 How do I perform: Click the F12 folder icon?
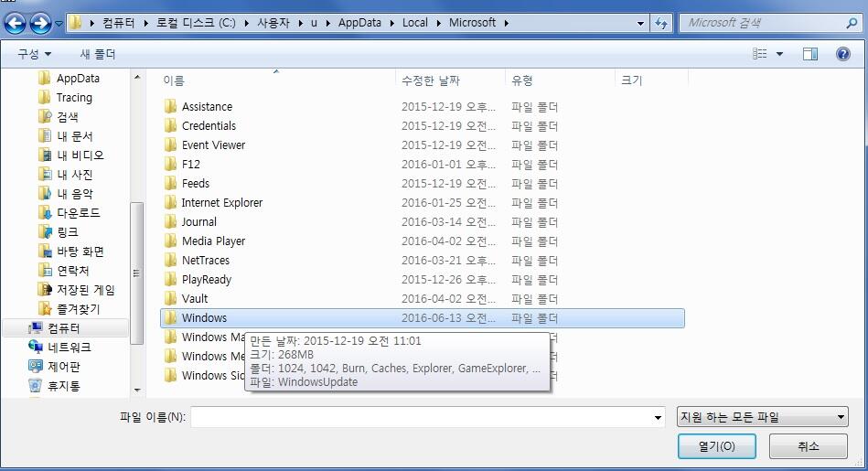click(x=171, y=165)
